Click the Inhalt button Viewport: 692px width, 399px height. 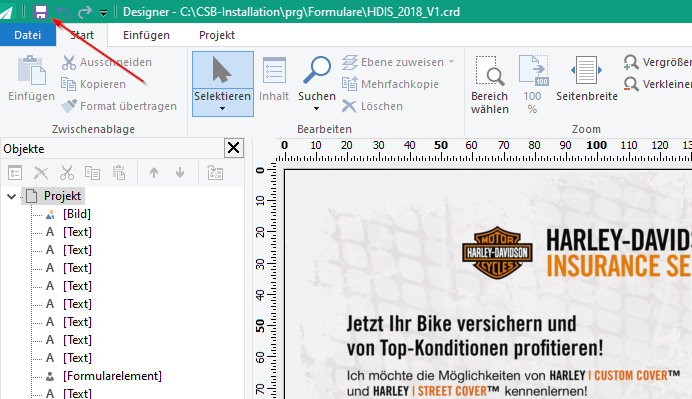pos(274,79)
